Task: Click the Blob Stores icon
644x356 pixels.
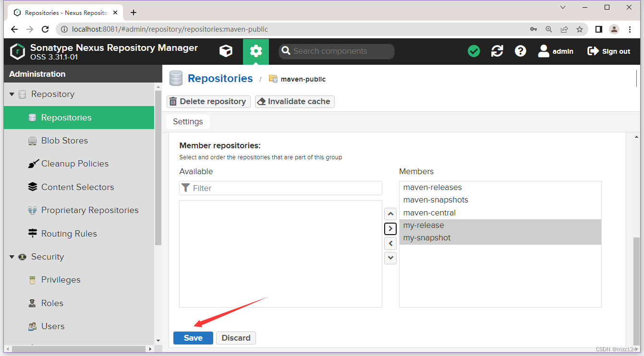Action: [x=33, y=141]
